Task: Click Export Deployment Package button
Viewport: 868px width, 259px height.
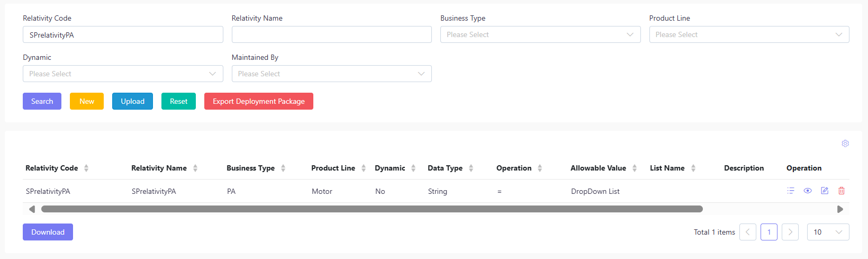Action: (259, 101)
